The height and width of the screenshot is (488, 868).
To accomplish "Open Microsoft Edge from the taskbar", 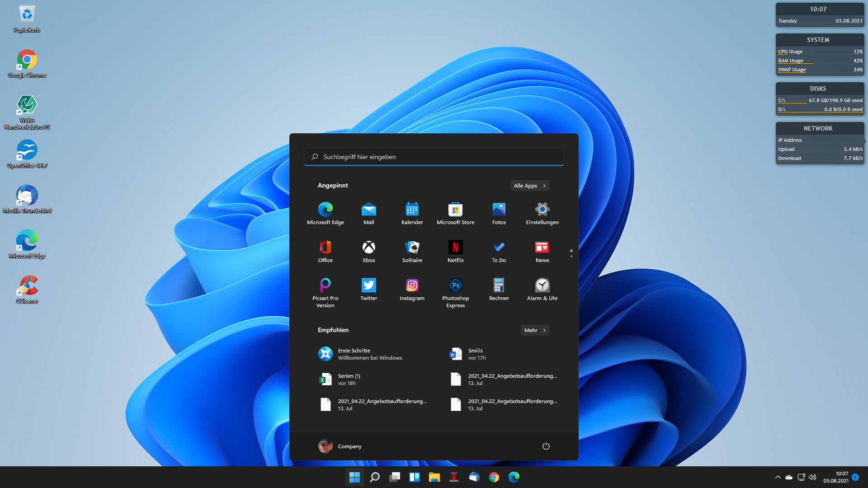I will pyautogui.click(x=514, y=477).
